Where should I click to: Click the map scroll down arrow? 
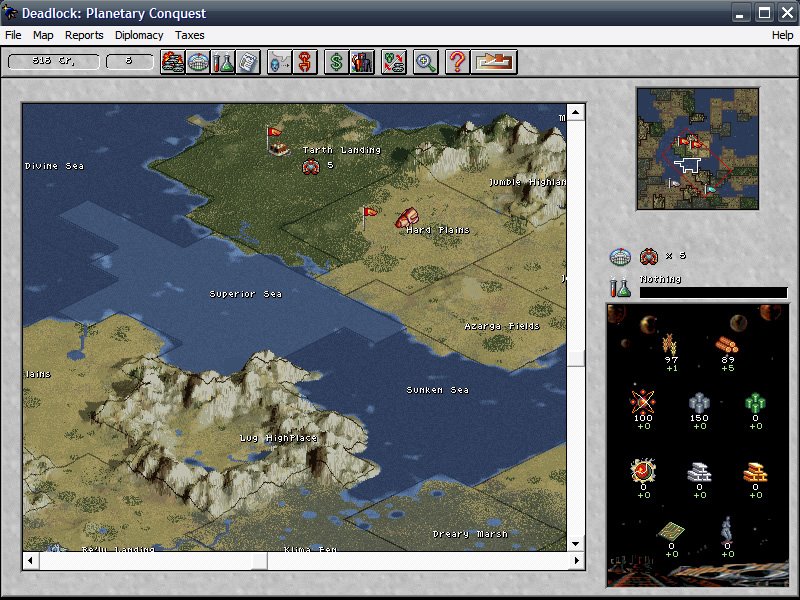click(576, 543)
